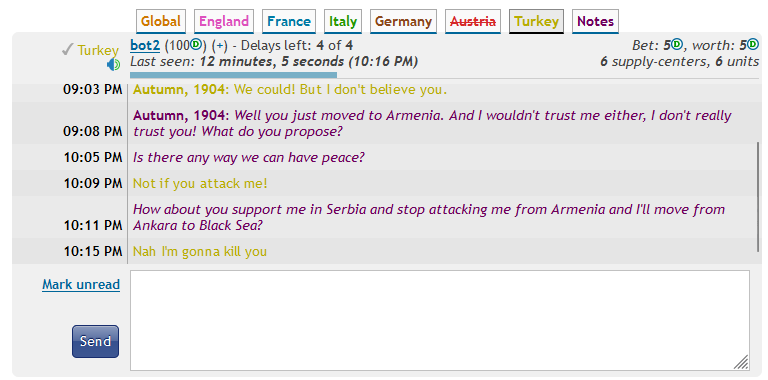The width and height of the screenshot is (768, 380).
Task: Click the points icon after Bet: 5
Action: (x=676, y=45)
